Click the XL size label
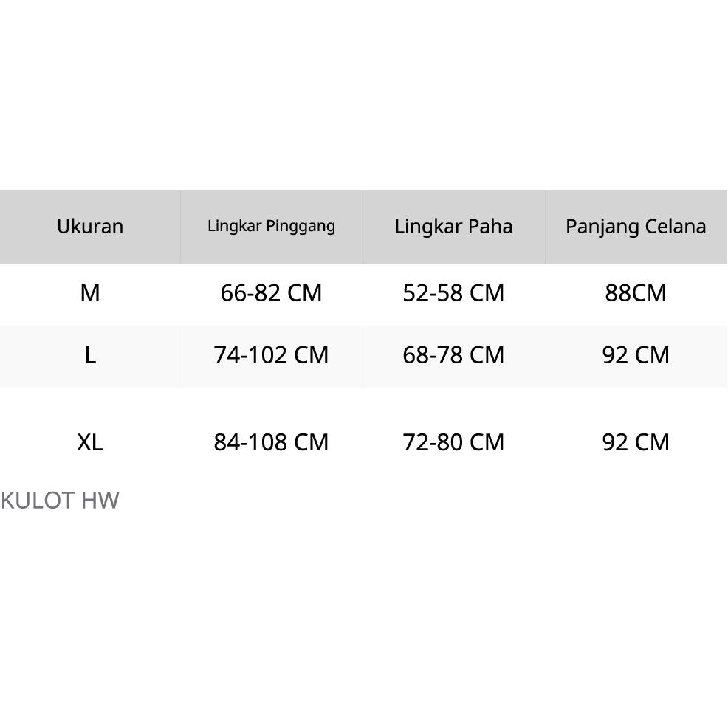The image size is (728, 728). click(90, 442)
